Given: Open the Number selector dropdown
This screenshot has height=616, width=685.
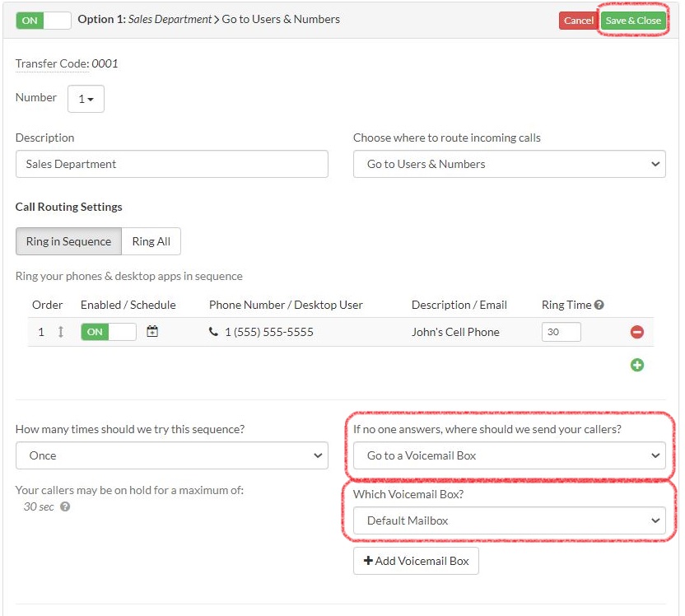Looking at the screenshot, I should point(86,98).
